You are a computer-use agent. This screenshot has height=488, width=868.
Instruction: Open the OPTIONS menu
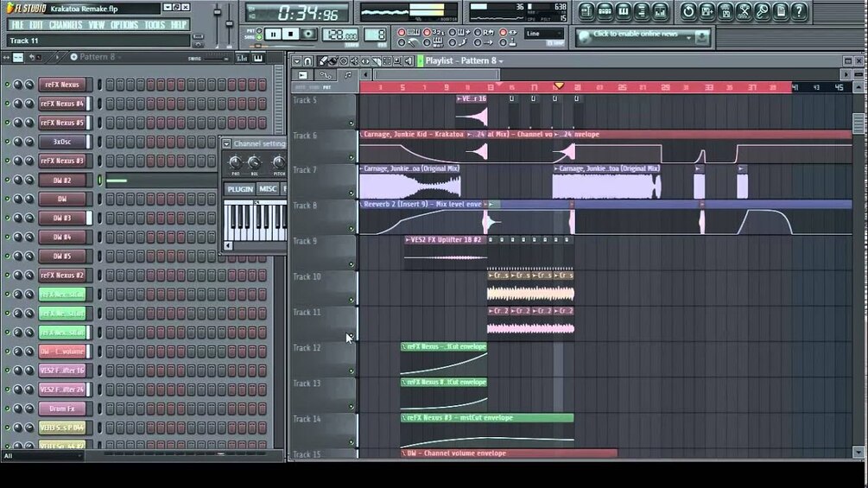coord(124,25)
